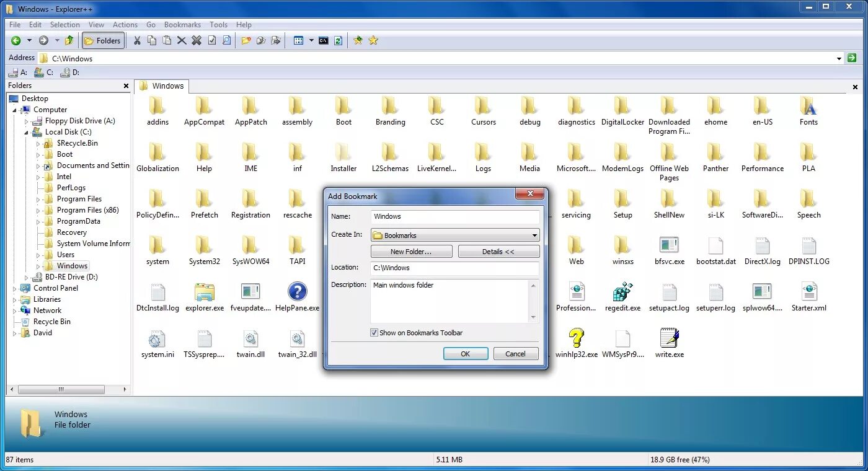Open Properties via the checkmark sheet icon
This screenshot has width=868, height=471.
point(212,40)
